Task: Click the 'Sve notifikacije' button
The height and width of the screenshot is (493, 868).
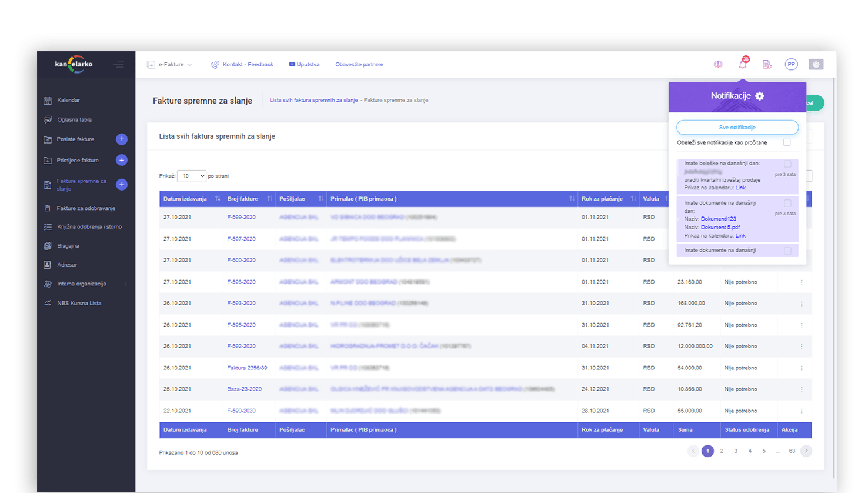Action: 737,128
